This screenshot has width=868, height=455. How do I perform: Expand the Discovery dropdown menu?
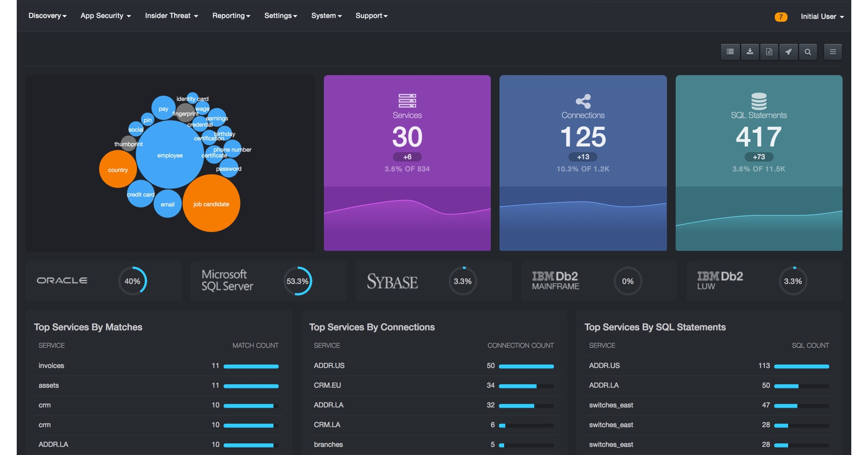click(47, 16)
